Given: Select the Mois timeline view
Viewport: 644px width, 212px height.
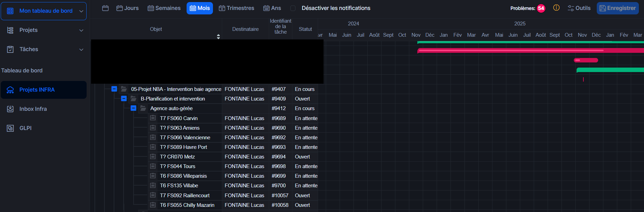Looking at the screenshot, I should pos(200,8).
